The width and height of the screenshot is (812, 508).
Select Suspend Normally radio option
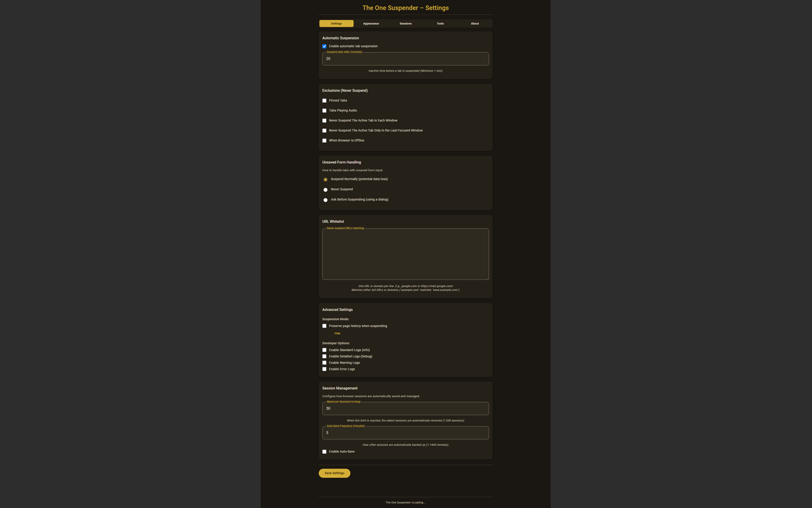(325, 180)
